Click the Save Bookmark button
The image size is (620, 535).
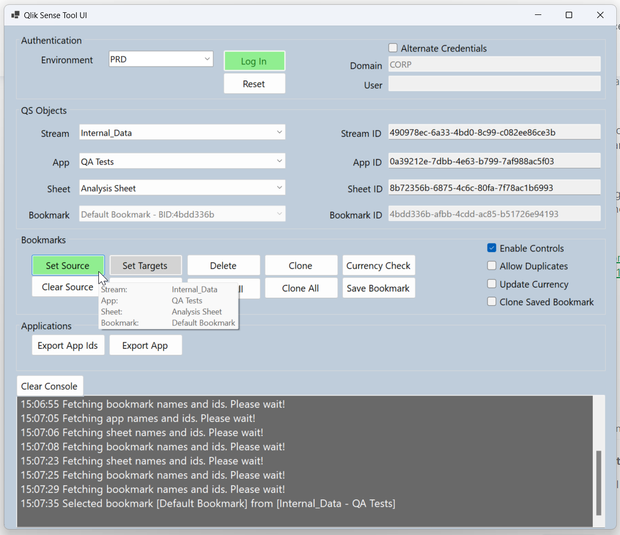pyautogui.click(x=378, y=288)
